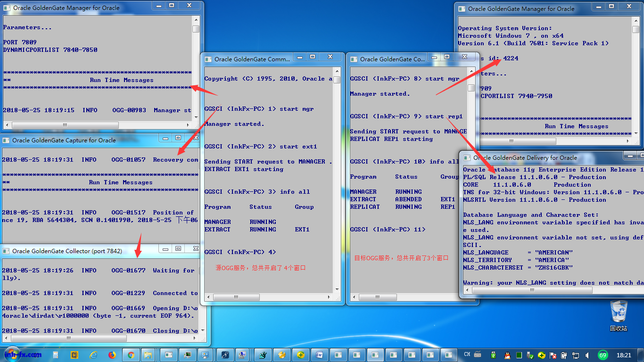This screenshot has width=644, height=362.
Task: Click the 'GGSCI (InkFx-PC) 4>' prompt
Action: (240, 252)
